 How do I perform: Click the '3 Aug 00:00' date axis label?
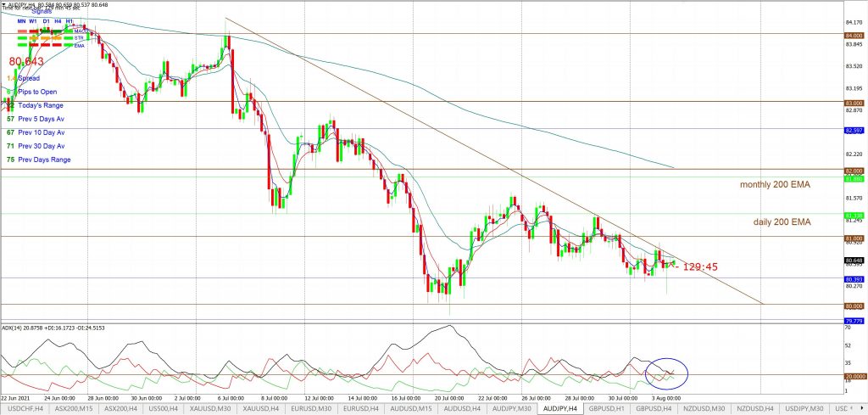pyautogui.click(x=665, y=398)
